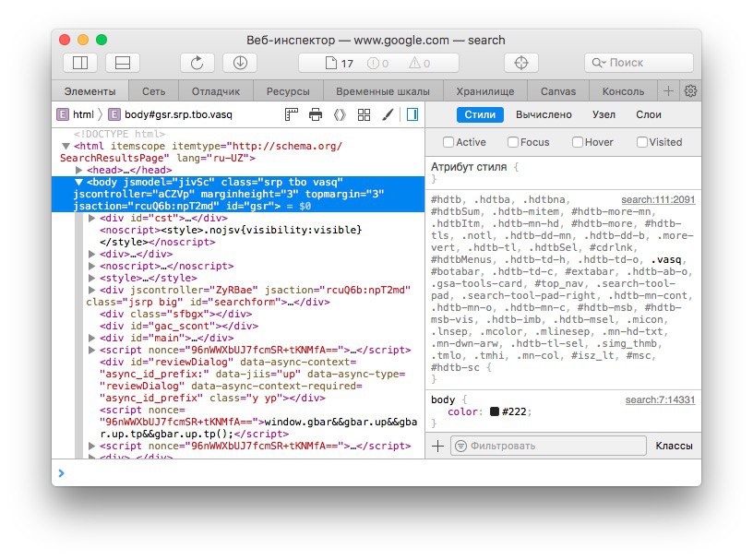Open source link search:7:14331
Screen dimensions: 753x560
coord(660,399)
